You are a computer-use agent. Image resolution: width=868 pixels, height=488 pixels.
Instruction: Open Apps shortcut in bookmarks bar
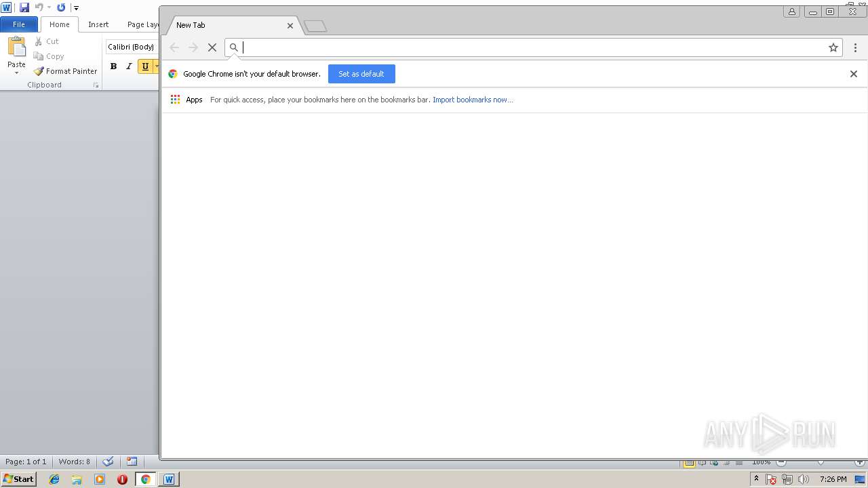click(x=186, y=100)
